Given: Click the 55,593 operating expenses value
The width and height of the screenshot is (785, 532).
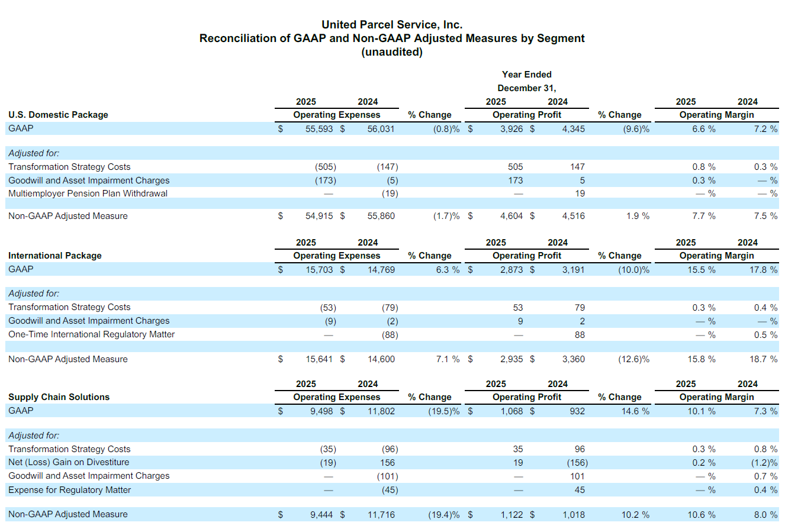Looking at the screenshot, I should 319,129.
